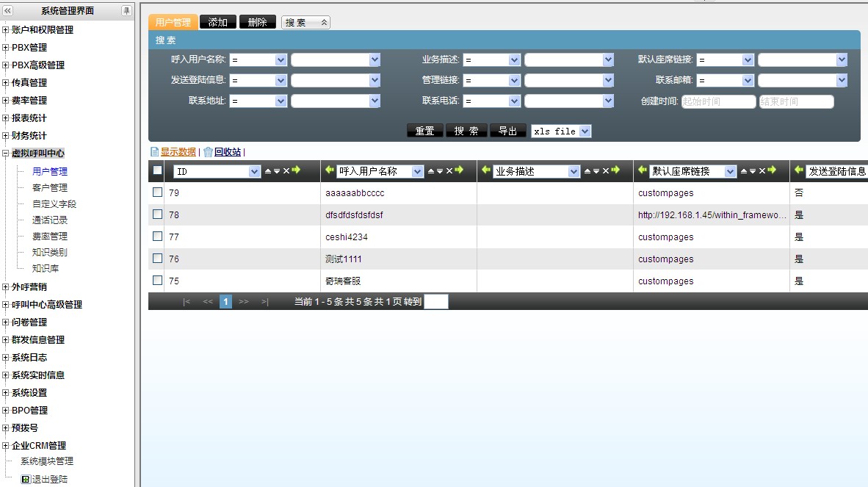Click the 添加 button
Image resolution: width=868 pixels, height=487 pixels.
pos(218,23)
